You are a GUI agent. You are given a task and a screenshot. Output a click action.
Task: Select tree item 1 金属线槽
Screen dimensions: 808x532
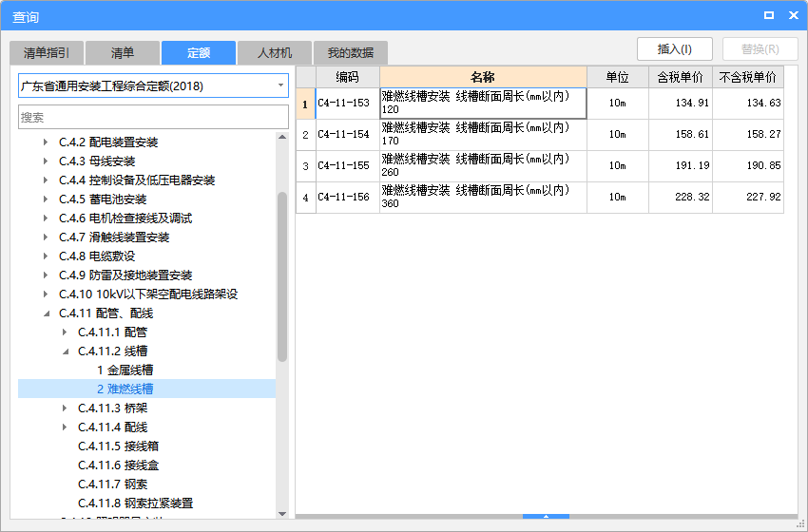pyautogui.click(x=125, y=370)
